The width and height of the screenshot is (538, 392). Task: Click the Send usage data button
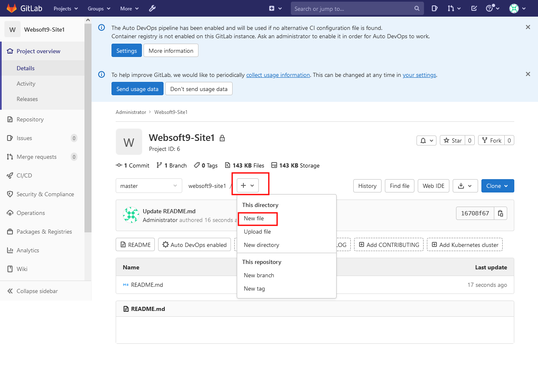137,89
